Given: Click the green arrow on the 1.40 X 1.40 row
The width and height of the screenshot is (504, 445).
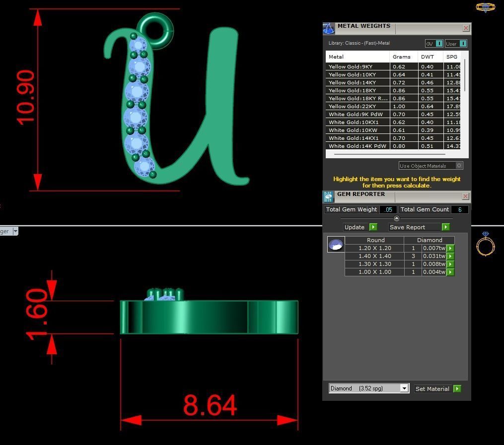Looking at the screenshot, I should pyautogui.click(x=450, y=256).
